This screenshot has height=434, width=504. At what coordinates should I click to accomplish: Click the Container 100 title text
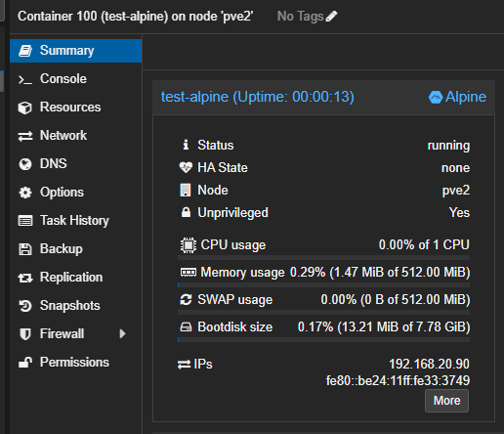pyautogui.click(x=136, y=17)
